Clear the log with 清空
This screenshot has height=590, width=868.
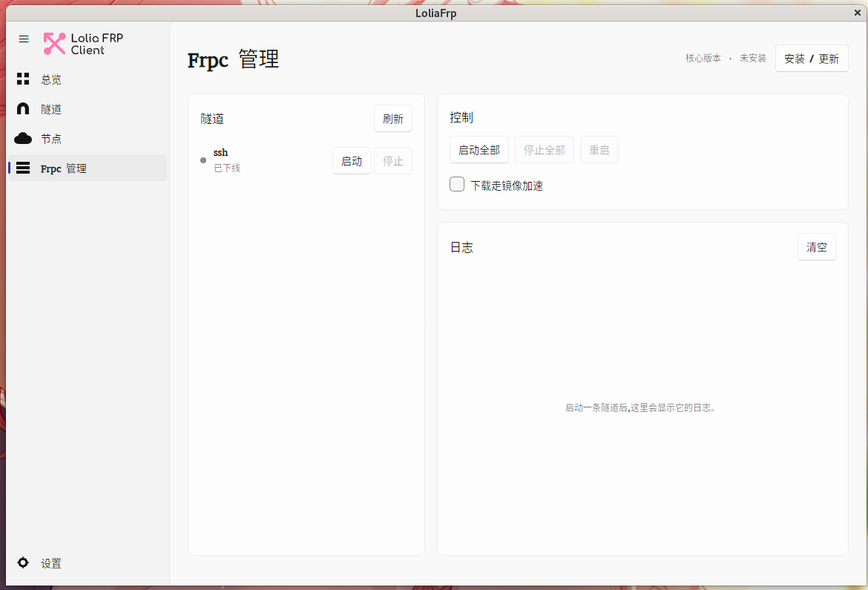[x=817, y=246]
